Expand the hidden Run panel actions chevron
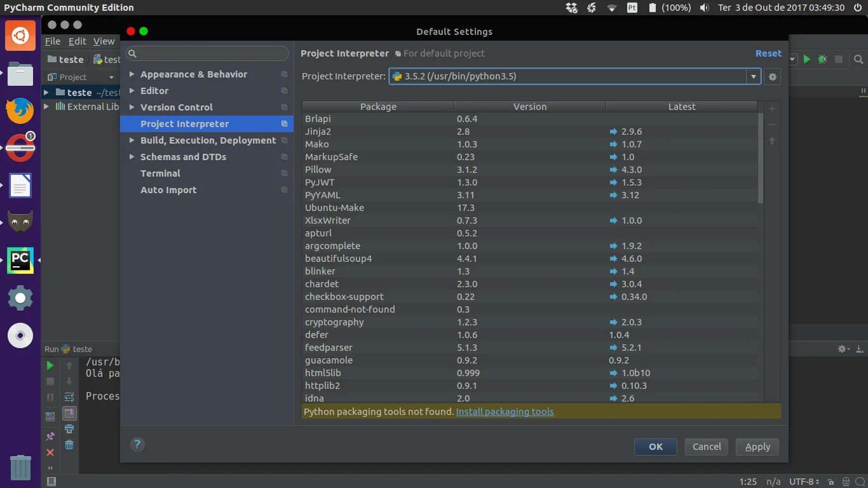868x488 pixels. pos(50,468)
